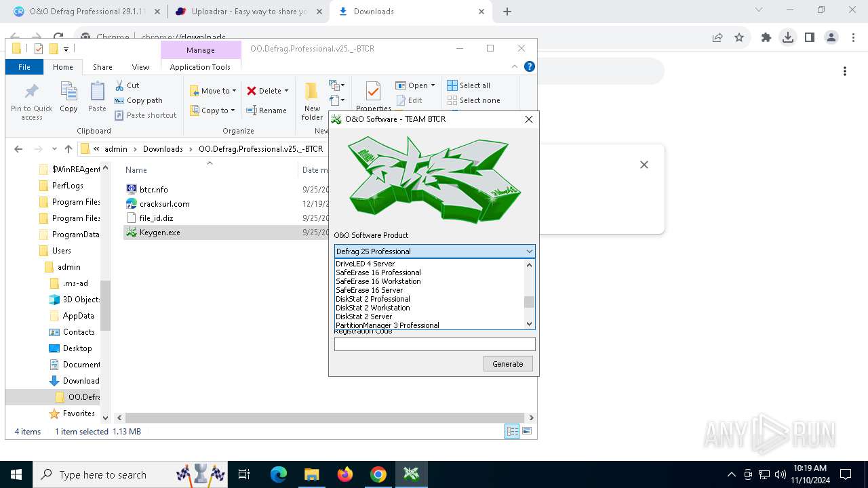Image resolution: width=868 pixels, height=488 pixels.
Task: Open Firefox from the taskbar
Action: 345,474
